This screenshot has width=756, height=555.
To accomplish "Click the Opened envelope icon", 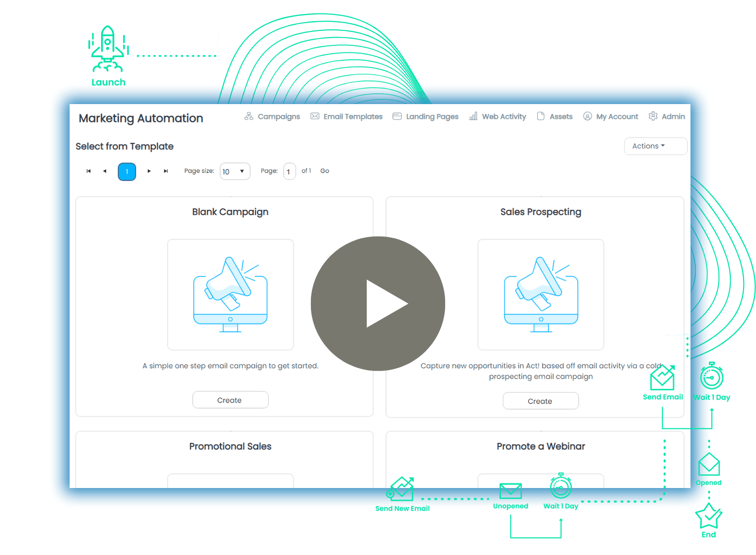I will tap(709, 464).
